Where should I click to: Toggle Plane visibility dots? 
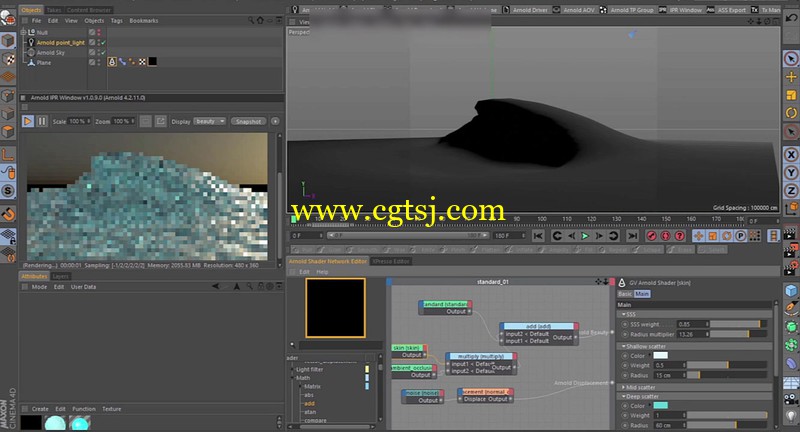coord(98,62)
